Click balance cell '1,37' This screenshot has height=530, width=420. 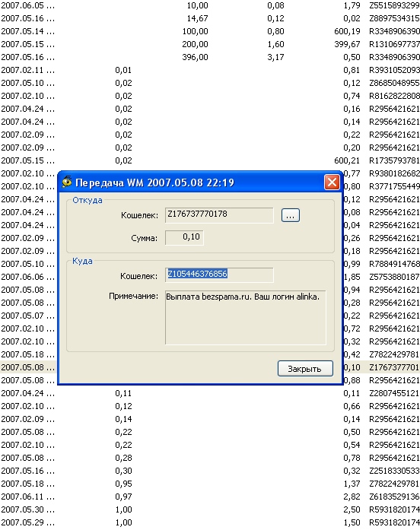[x=352, y=484]
